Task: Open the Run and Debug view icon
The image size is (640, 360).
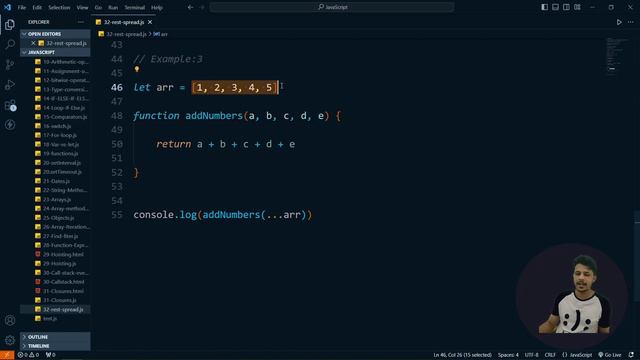Action: tap(10, 84)
